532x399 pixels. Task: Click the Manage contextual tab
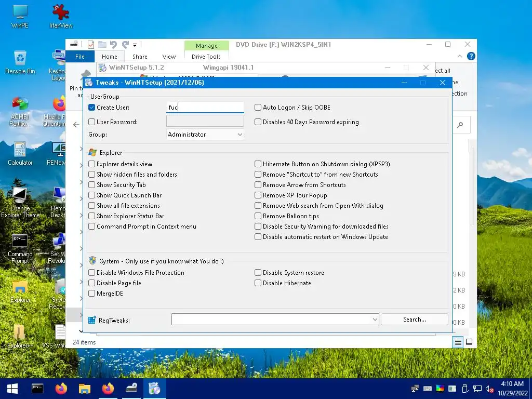(207, 46)
